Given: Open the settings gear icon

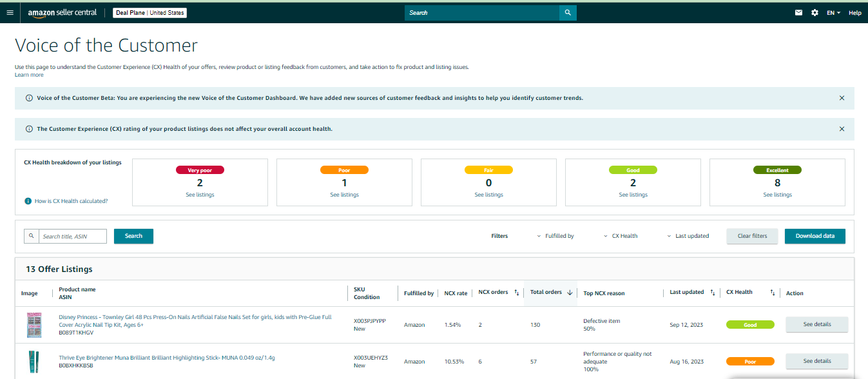Looking at the screenshot, I should tap(815, 12).
